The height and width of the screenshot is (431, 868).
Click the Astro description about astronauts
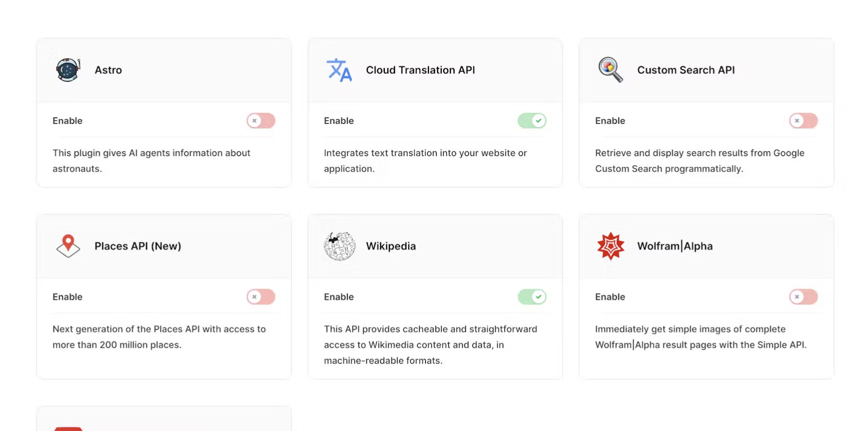[151, 161]
